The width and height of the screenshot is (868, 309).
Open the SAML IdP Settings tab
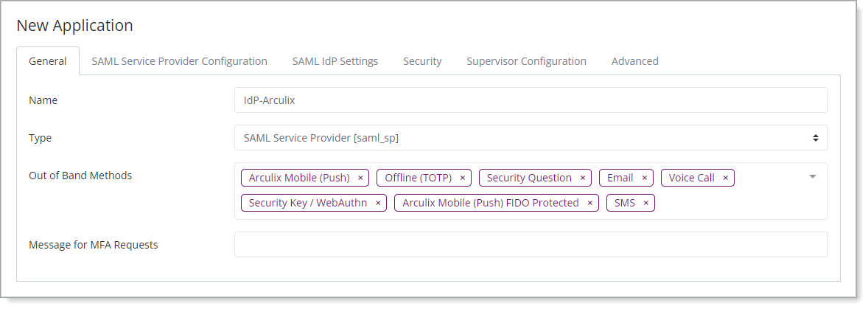(x=335, y=61)
